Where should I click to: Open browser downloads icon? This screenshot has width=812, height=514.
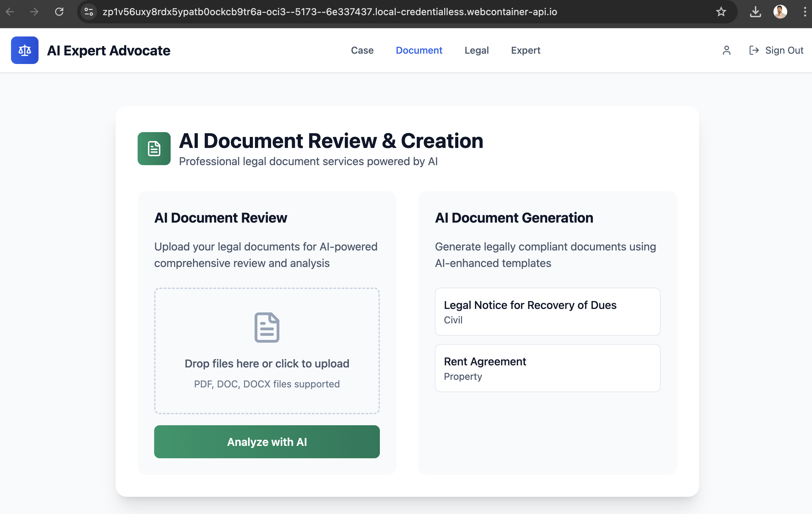755,12
